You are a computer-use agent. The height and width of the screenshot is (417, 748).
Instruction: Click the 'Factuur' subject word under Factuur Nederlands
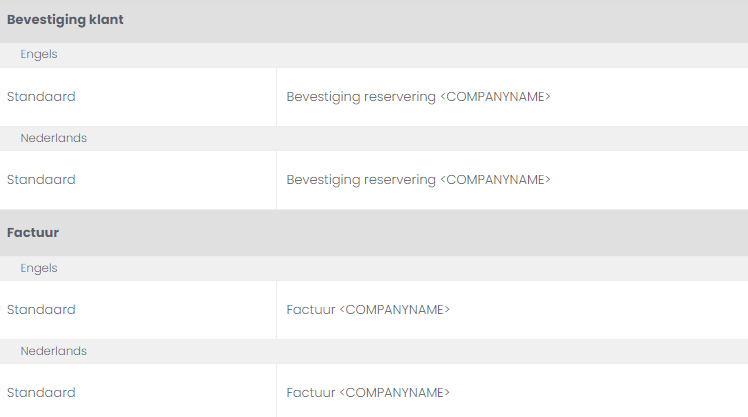coord(311,393)
